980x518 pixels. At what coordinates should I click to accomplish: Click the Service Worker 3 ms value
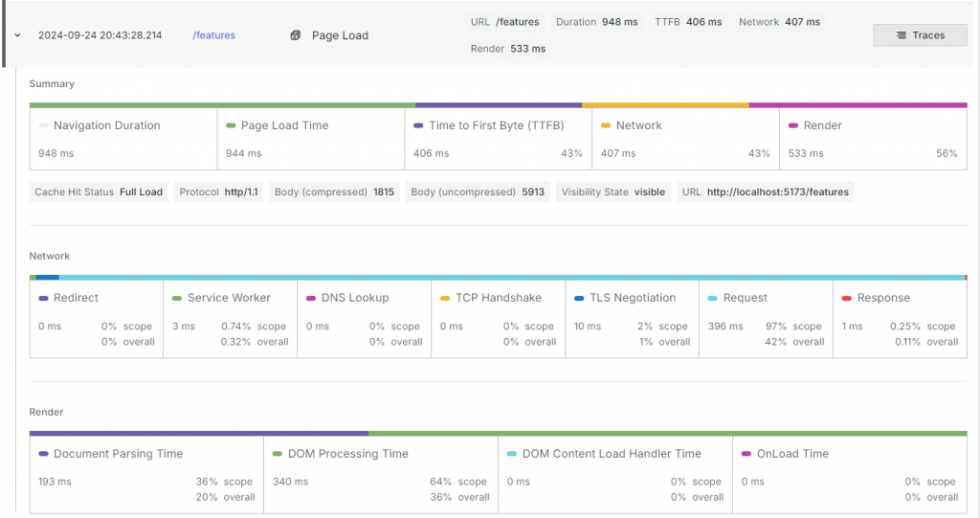point(184,327)
